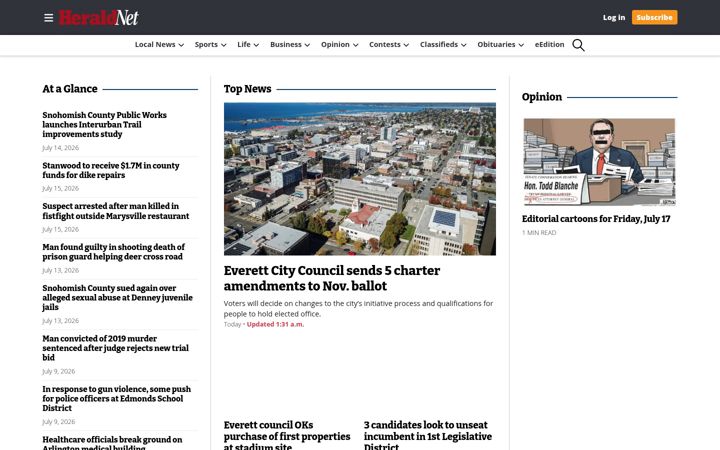Open the search magnifier icon
This screenshot has height=450, width=720.
[x=578, y=45]
